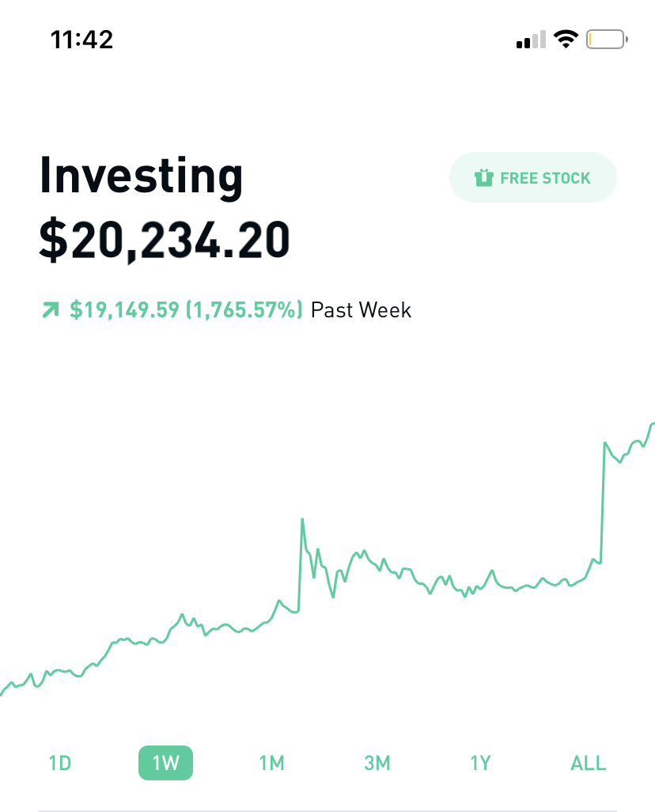
Task: Tap the Investing heading
Action: click(x=141, y=176)
